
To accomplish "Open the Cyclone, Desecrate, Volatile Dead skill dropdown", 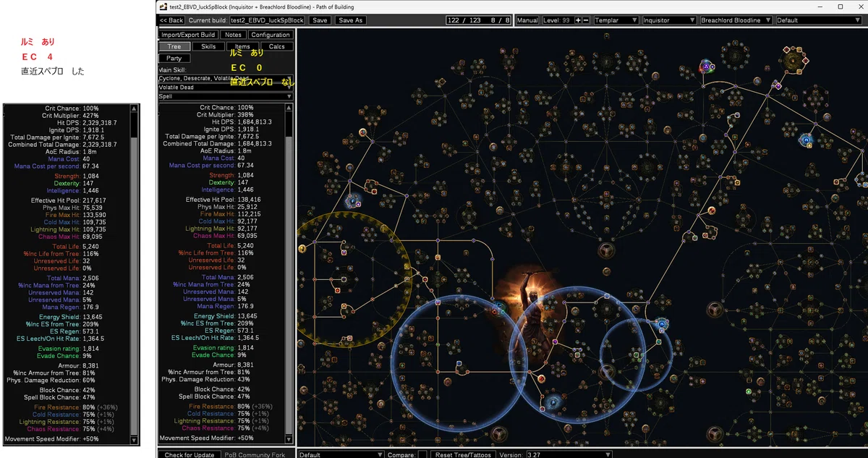I will pos(226,78).
